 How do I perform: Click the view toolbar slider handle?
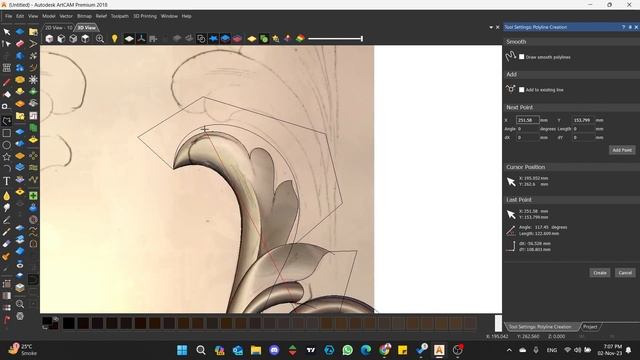tap(362, 39)
